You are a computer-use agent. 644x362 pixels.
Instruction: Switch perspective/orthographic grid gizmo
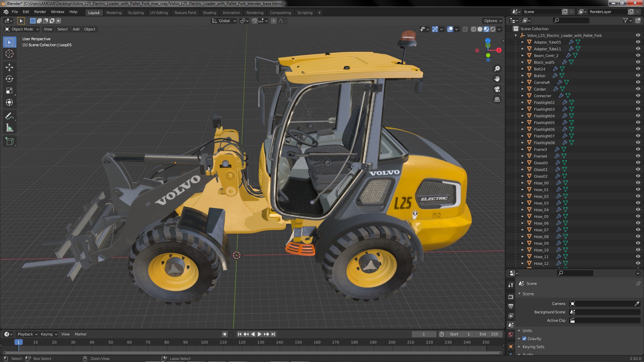point(497,100)
